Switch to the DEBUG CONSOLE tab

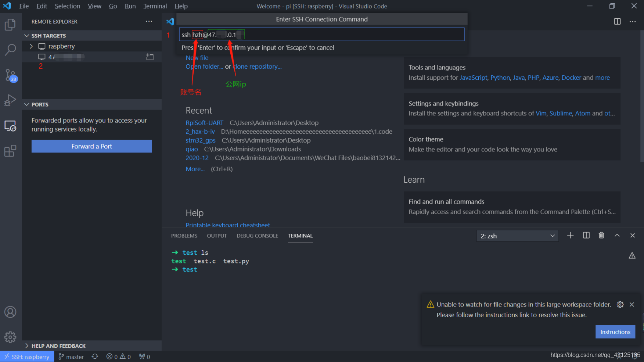tap(257, 236)
